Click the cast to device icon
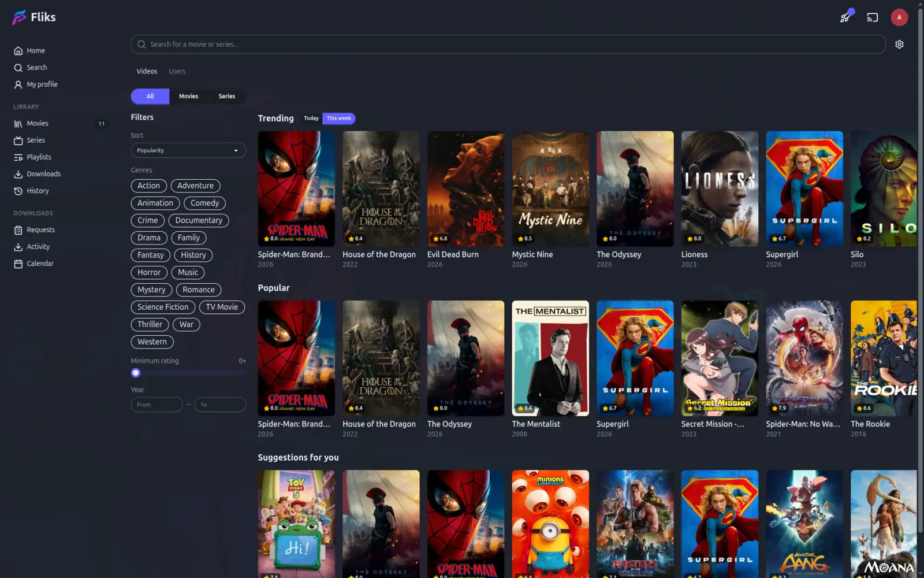The height and width of the screenshot is (578, 924). (x=872, y=17)
